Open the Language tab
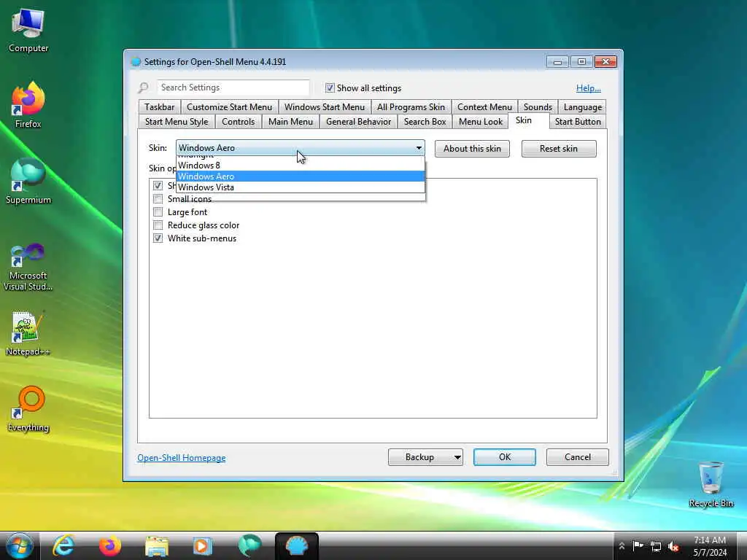This screenshot has height=560, width=747. click(583, 107)
